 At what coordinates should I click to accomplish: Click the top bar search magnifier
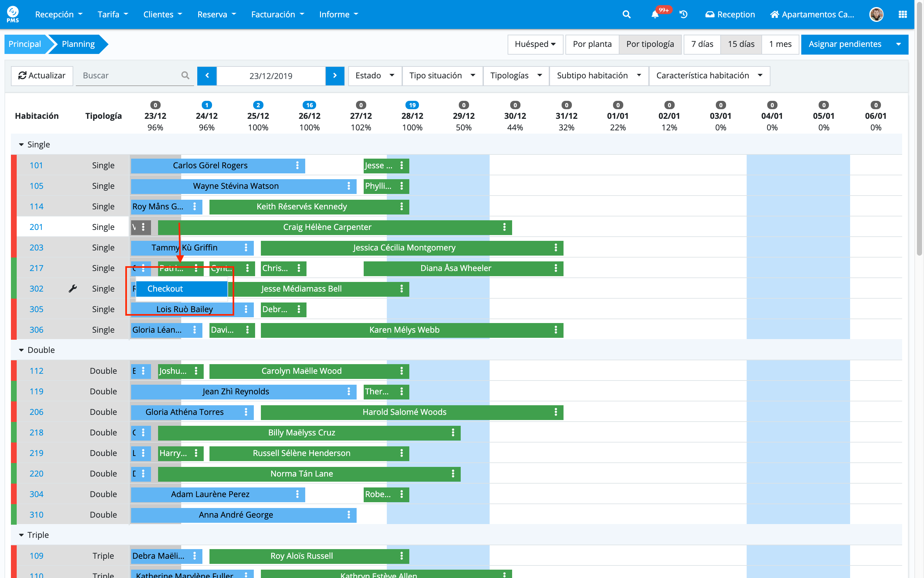coord(626,14)
